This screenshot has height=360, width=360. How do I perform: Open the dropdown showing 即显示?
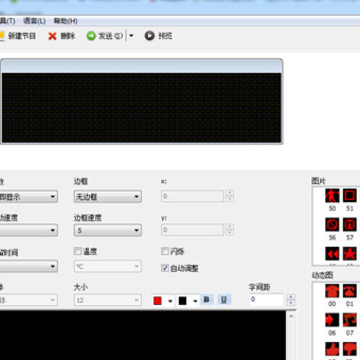pyautogui.click(x=29, y=197)
